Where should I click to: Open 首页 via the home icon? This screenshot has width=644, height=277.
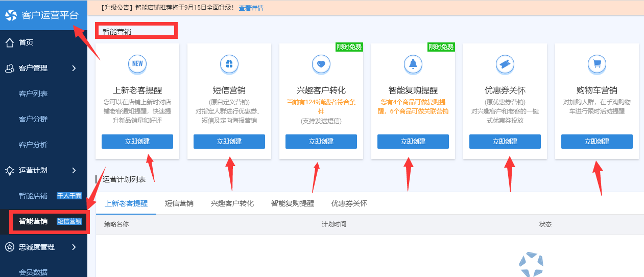coord(10,42)
